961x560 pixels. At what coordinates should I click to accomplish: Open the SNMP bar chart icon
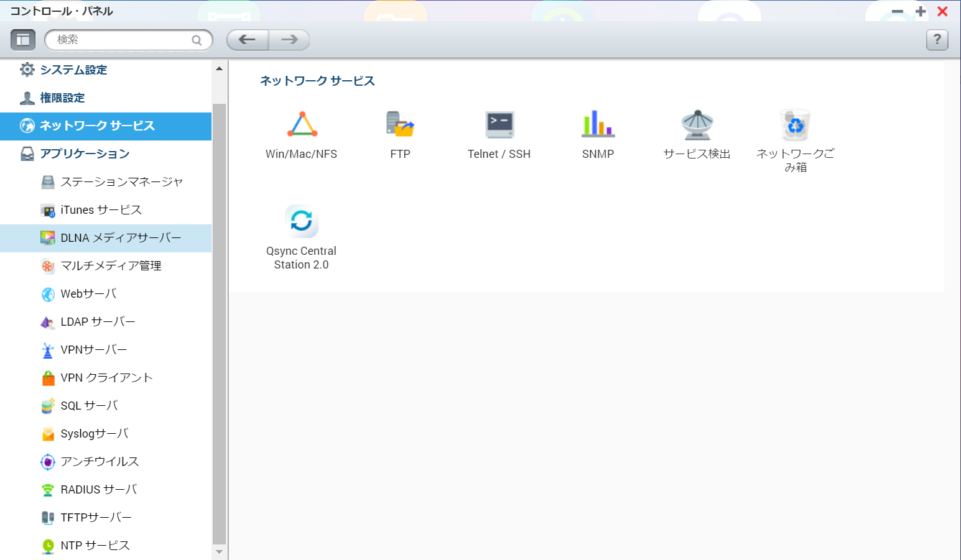tap(598, 124)
